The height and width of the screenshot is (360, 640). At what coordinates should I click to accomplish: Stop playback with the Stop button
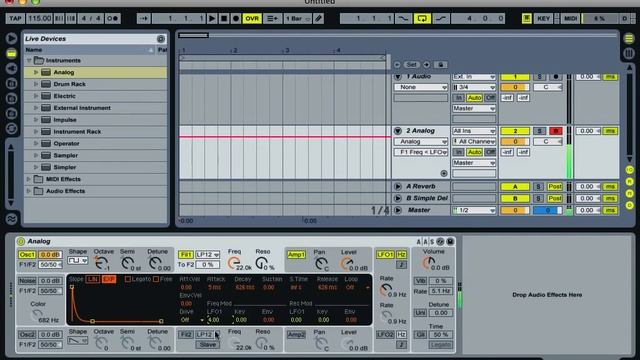point(224,18)
